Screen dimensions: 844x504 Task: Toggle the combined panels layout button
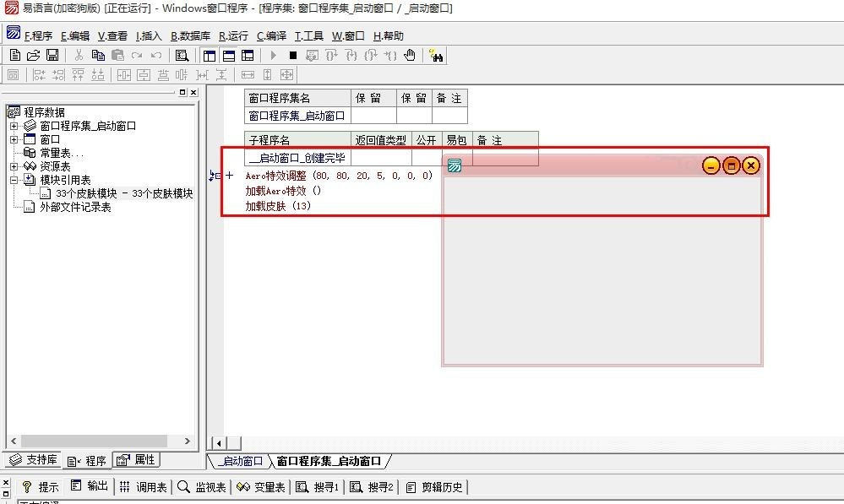248,56
